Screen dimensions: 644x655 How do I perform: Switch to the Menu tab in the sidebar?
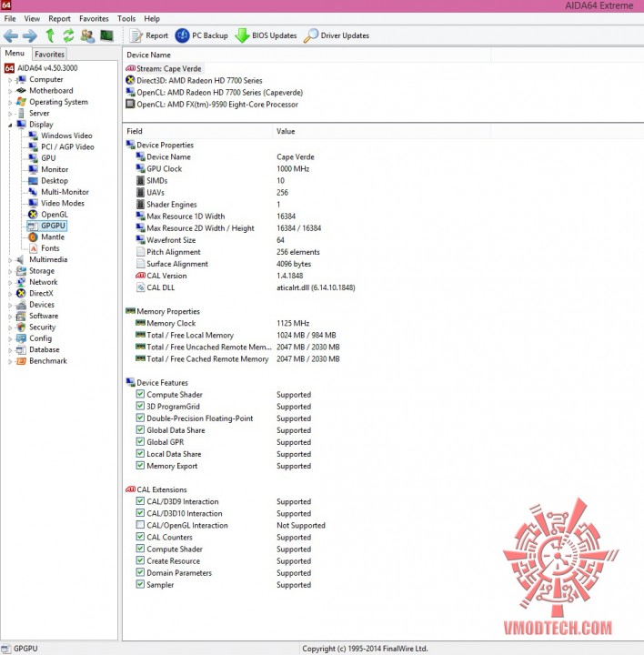(15, 54)
